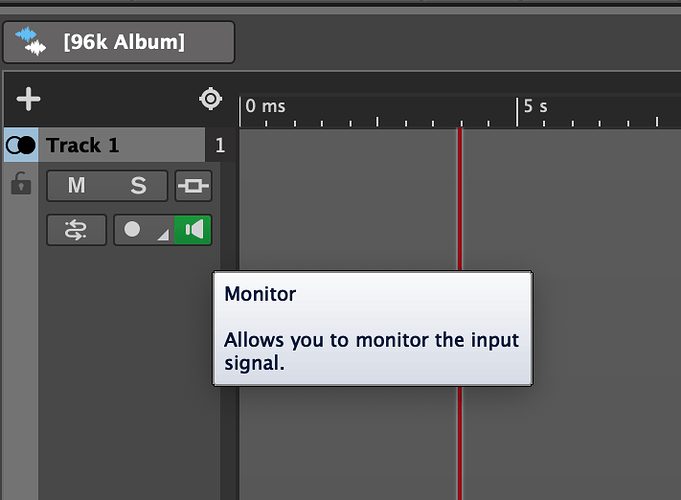Open the record options dropdown triangle
681x500 pixels.
pos(161,234)
